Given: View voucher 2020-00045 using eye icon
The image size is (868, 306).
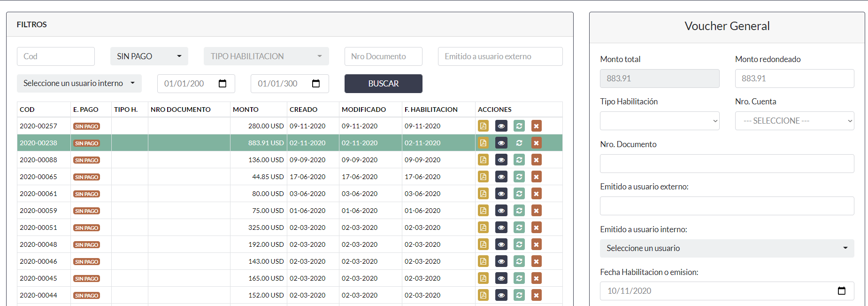Looking at the screenshot, I should coord(501,278).
